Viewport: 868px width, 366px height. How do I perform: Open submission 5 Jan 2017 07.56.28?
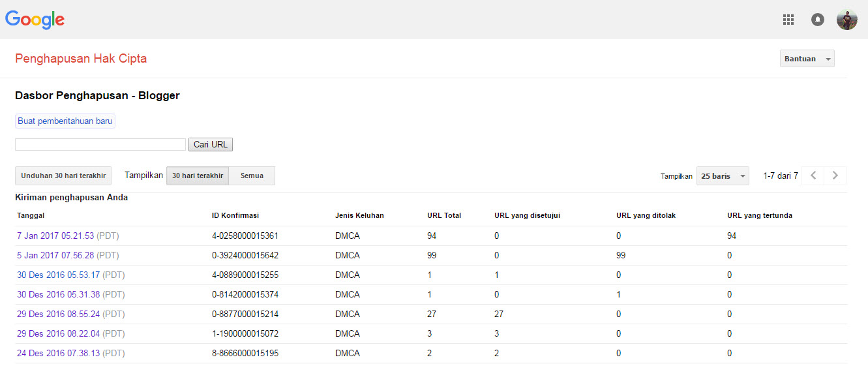coord(55,255)
